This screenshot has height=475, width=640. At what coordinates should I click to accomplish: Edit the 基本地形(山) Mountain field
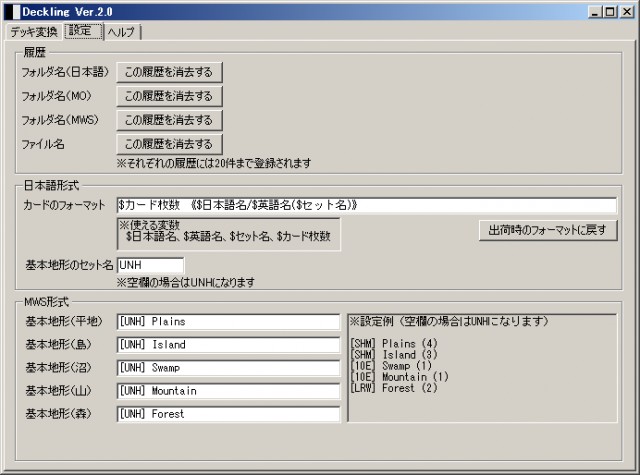pos(228,391)
